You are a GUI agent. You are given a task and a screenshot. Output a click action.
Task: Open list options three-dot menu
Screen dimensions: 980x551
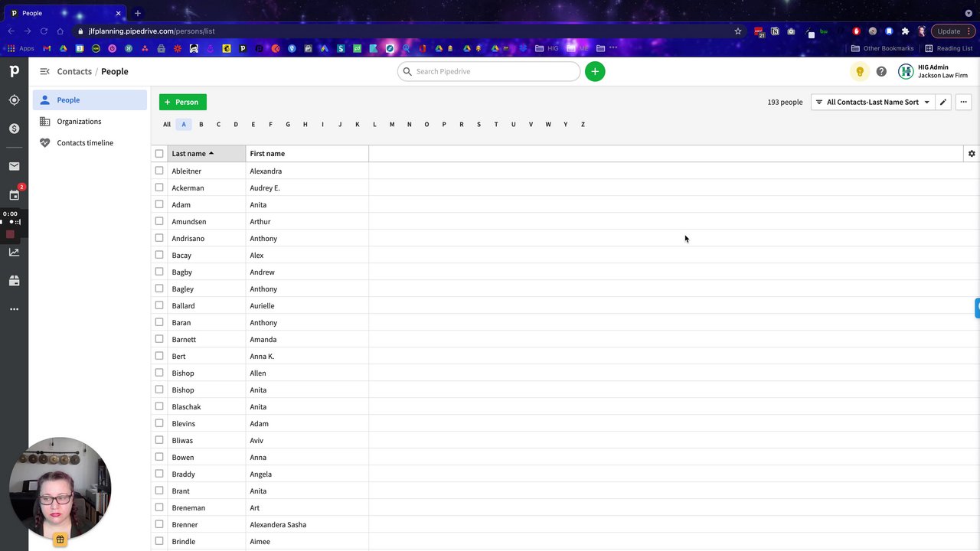(963, 102)
